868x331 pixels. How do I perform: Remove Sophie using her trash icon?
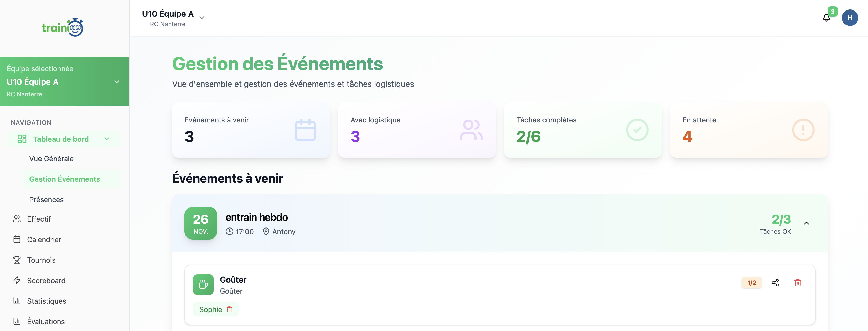tap(229, 309)
